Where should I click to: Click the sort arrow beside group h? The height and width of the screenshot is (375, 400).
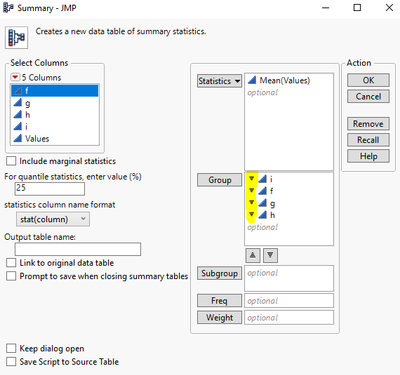(x=252, y=215)
